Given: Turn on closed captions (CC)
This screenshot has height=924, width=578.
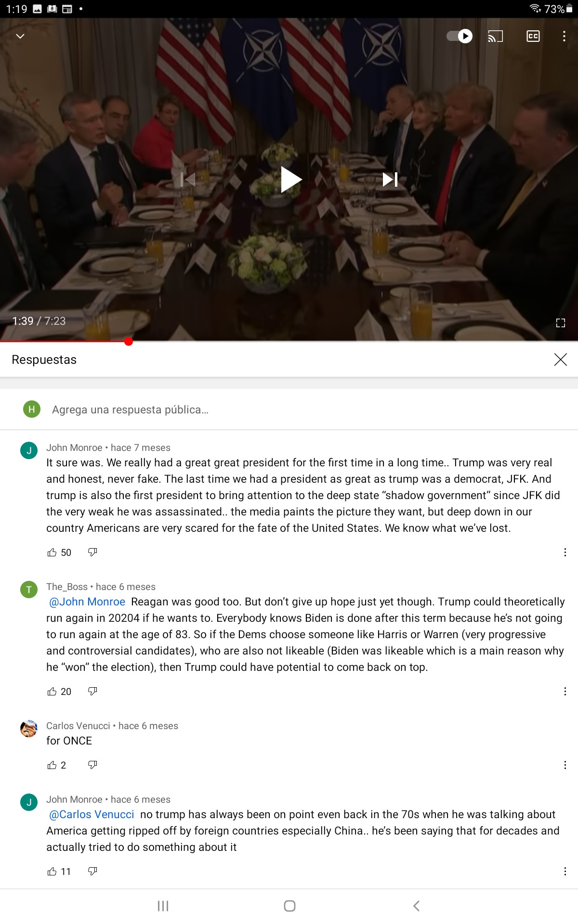Looking at the screenshot, I should pos(533,36).
